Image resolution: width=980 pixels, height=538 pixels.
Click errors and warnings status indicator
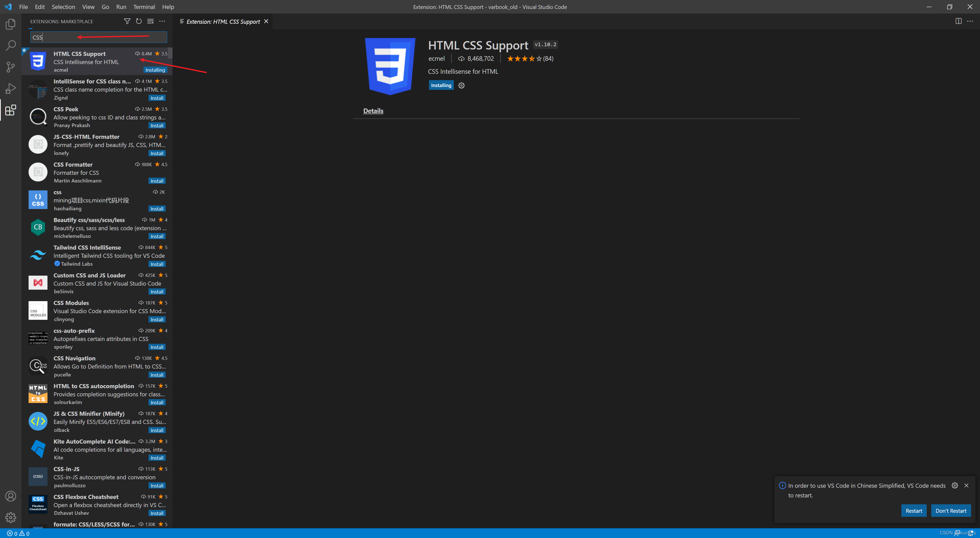click(x=18, y=533)
